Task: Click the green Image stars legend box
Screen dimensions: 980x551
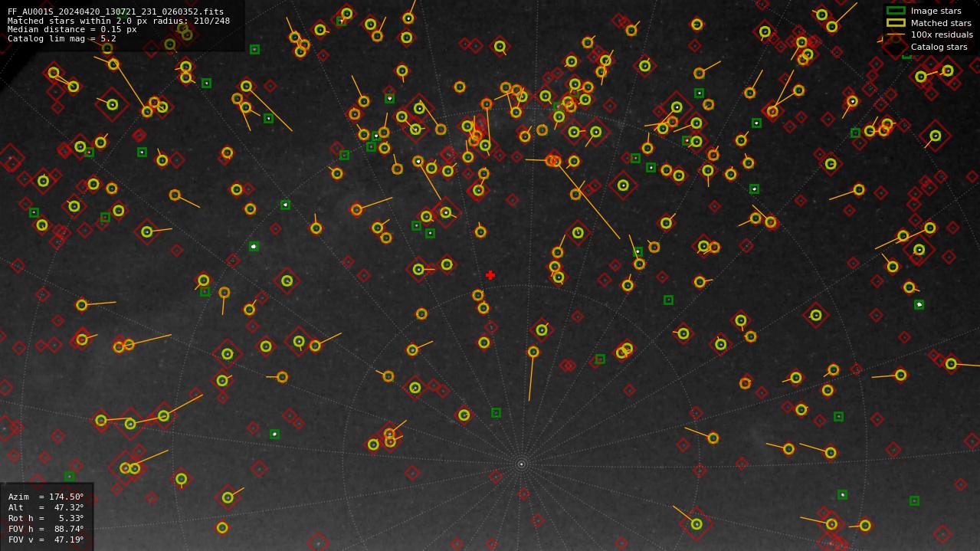Action: click(896, 11)
